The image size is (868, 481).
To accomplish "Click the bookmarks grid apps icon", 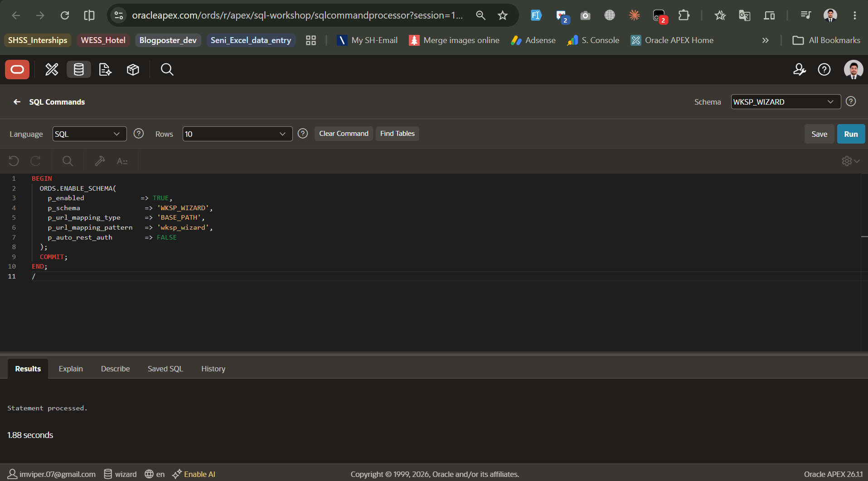I will pos(310,40).
